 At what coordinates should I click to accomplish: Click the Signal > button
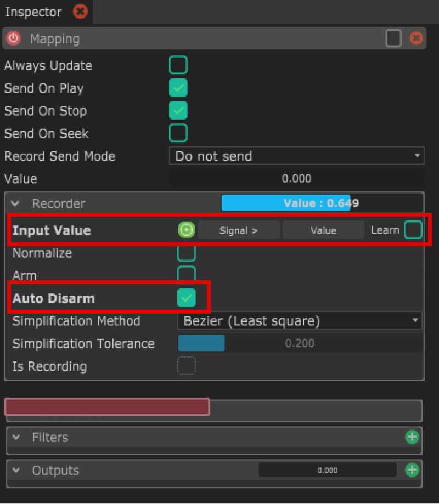[x=239, y=230]
